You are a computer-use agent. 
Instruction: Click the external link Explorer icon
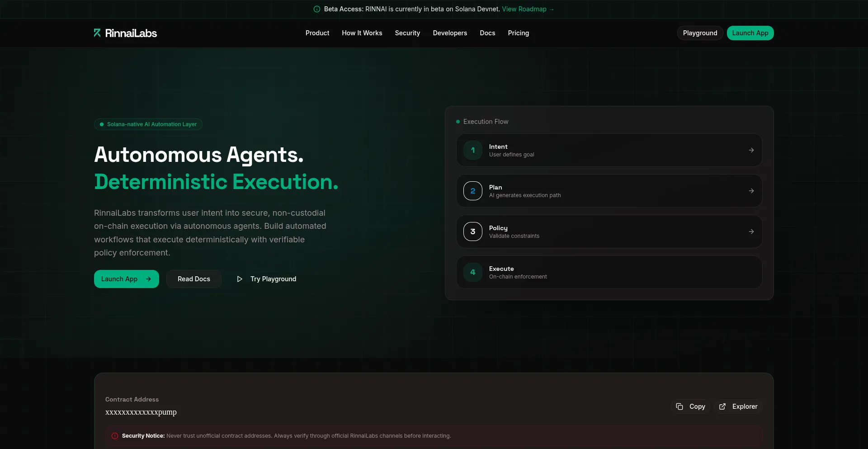[722, 406]
